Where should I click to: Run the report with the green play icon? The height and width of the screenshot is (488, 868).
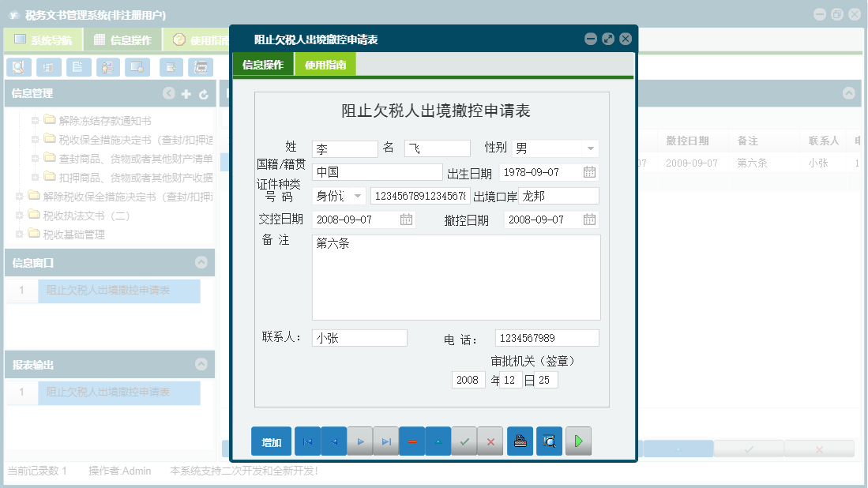(578, 441)
